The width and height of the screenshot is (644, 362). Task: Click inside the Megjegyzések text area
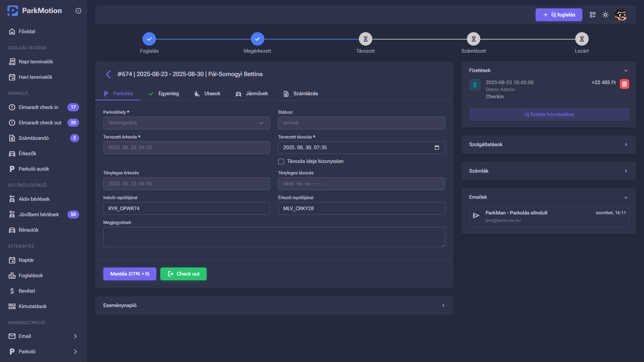point(274,237)
